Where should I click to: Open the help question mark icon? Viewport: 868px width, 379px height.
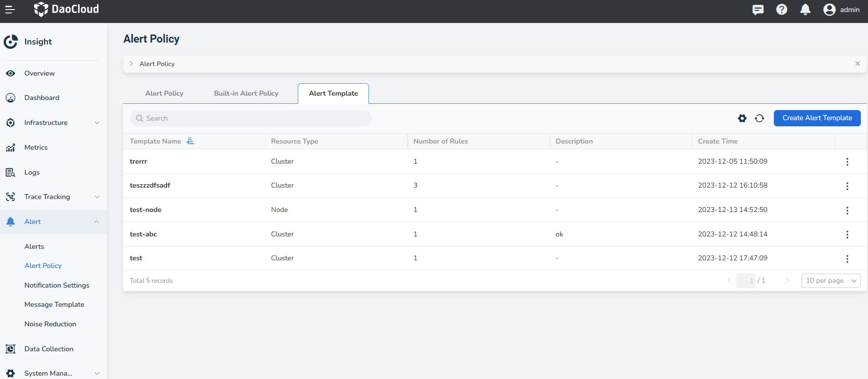click(x=781, y=10)
